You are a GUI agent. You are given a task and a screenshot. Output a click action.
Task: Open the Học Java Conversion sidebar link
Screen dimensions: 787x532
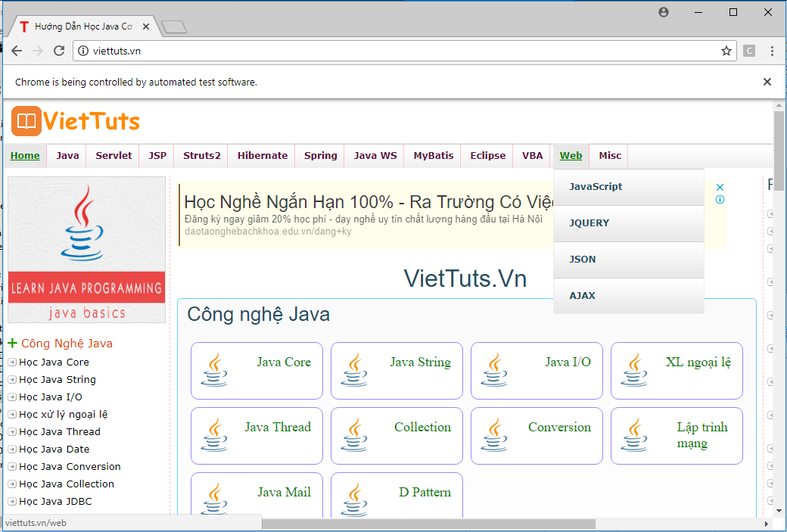[x=70, y=467]
